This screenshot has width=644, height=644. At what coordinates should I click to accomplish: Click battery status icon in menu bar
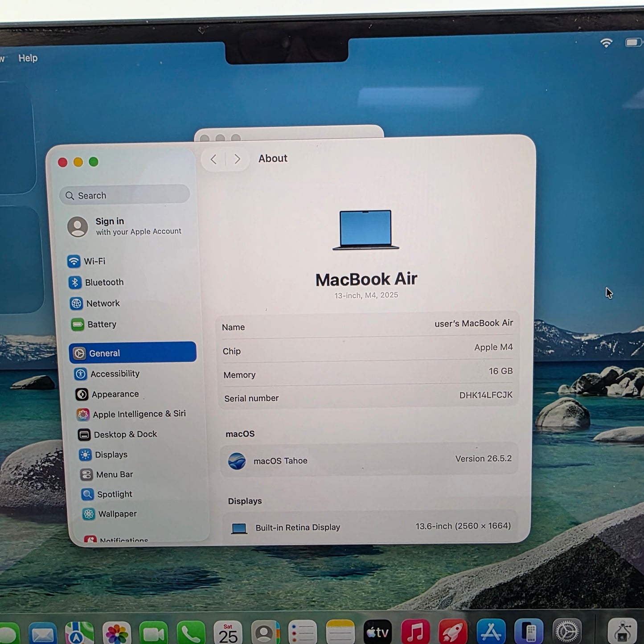(633, 43)
